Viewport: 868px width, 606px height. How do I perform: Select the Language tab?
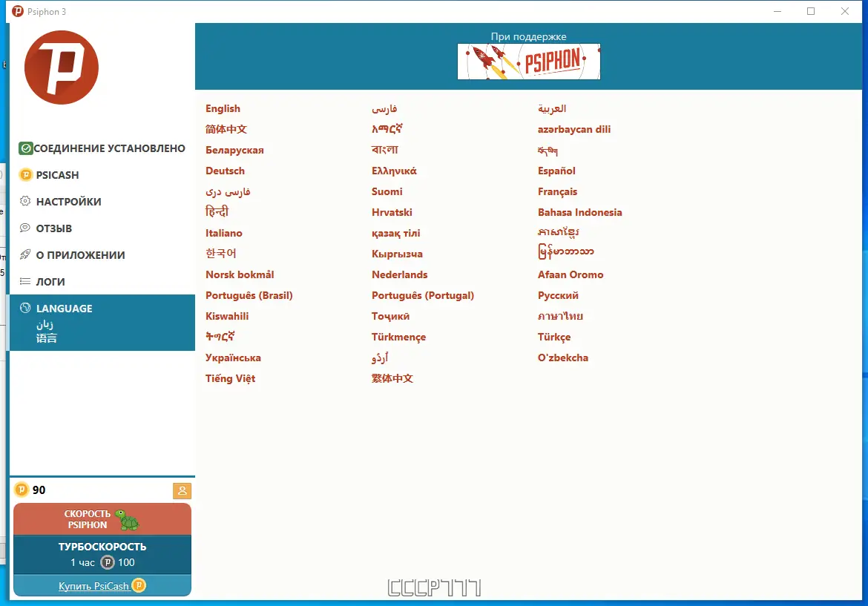[102, 323]
